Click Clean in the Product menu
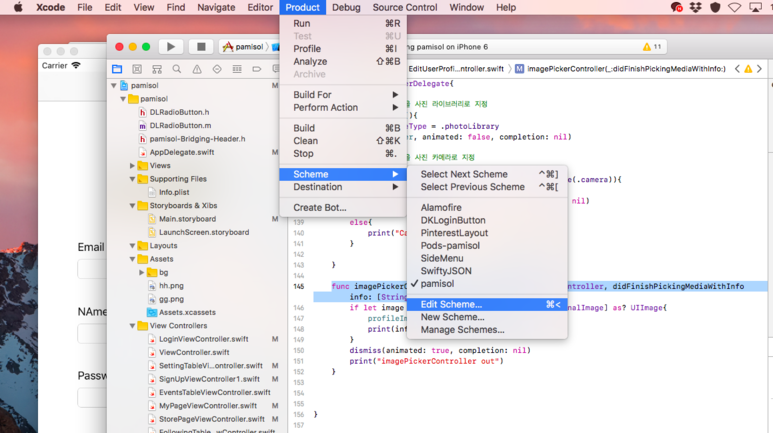This screenshot has width=773, height=433. [343, 141]
